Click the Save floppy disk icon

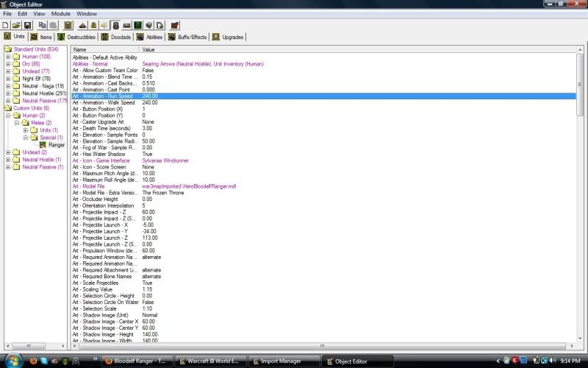pyautogui.click(x=27, y=25)
